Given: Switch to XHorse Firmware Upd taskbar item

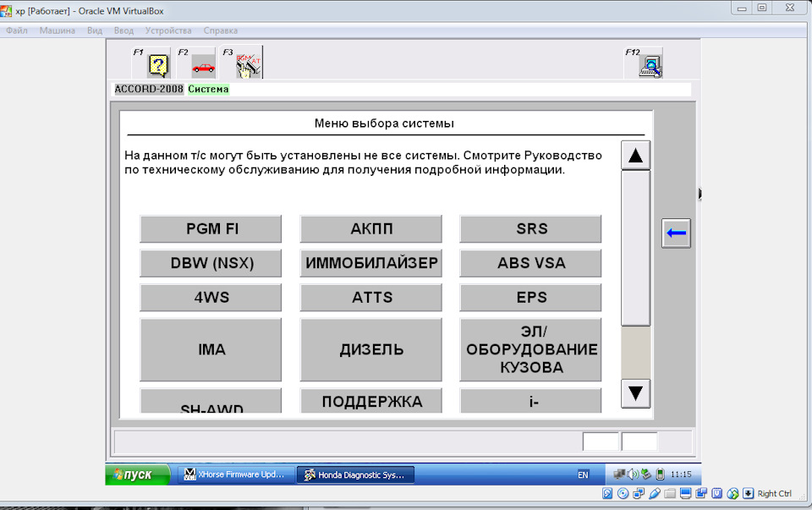Looking at the screenshot, I should click(x=236, y=474).
